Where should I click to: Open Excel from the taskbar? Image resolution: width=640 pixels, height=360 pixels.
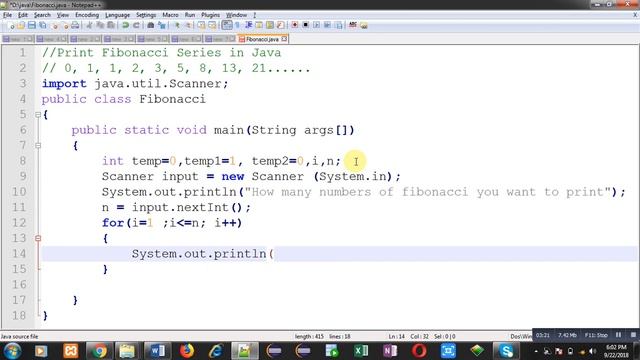pos(361,351)
